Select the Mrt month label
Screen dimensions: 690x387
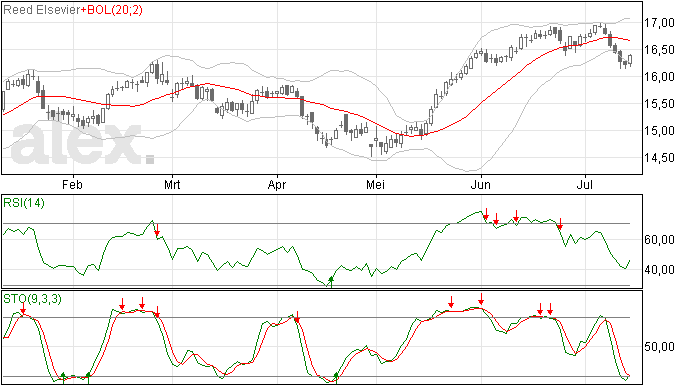172,184
